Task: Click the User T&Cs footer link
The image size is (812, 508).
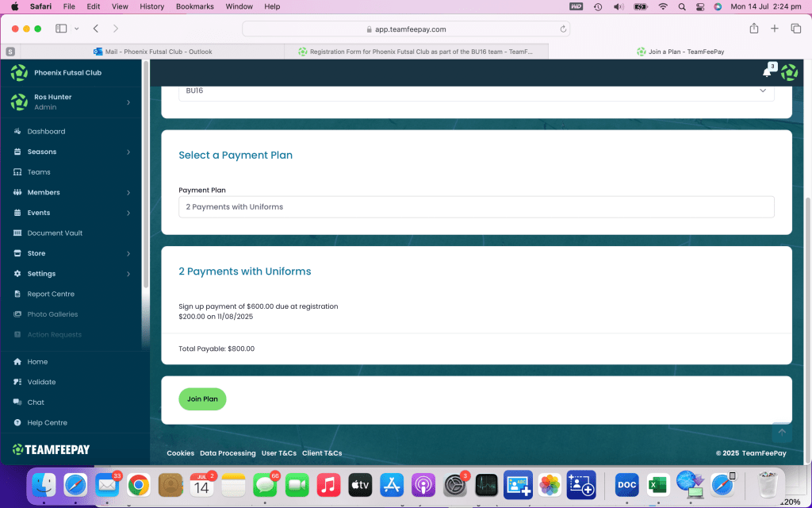Action: [278, 453]
